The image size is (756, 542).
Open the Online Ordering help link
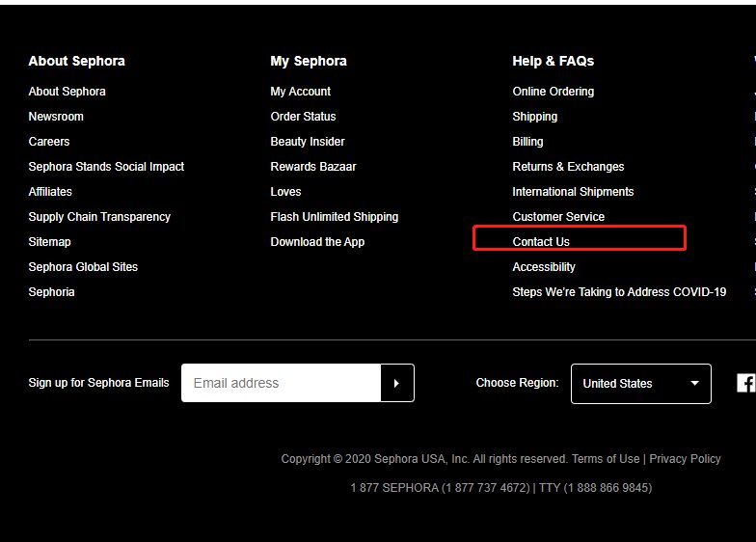[x=553, y=91]
